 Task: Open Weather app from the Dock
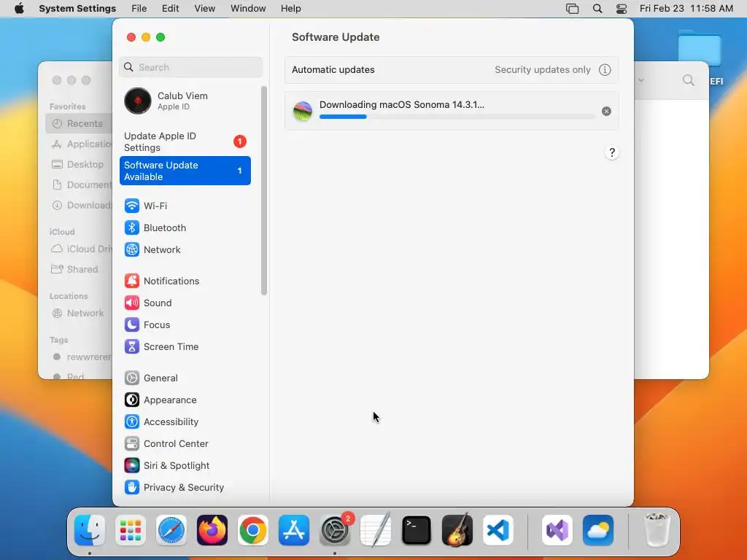pos(598,530)
